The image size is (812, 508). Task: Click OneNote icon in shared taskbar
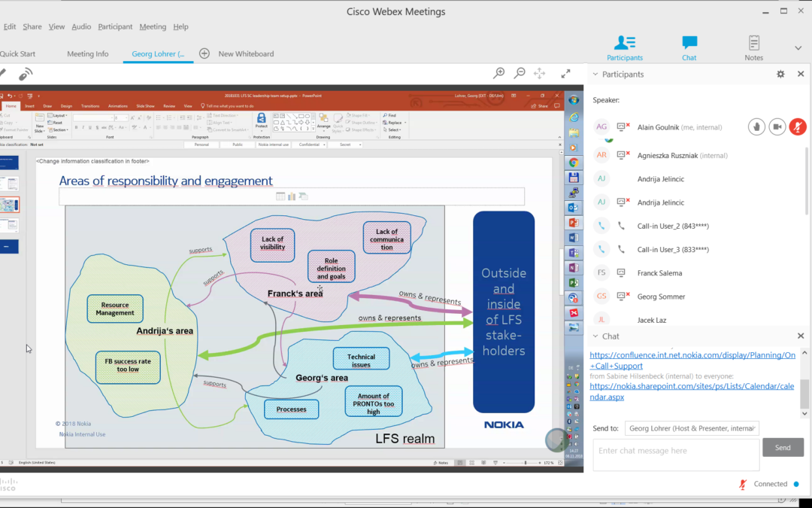tap(573, 267)
